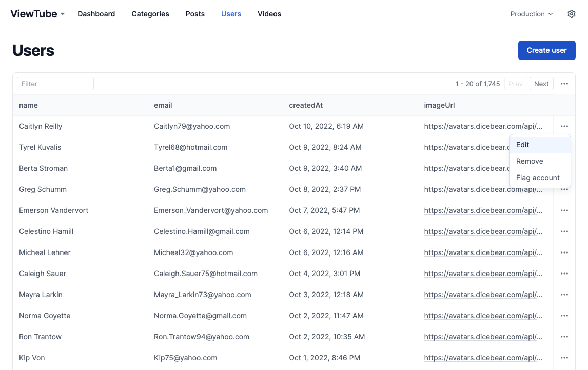The height and width of the screenshot is (370, 588).
Task: Open row actions for Emerson Vandervort
Action: click(x=564, y=210)
